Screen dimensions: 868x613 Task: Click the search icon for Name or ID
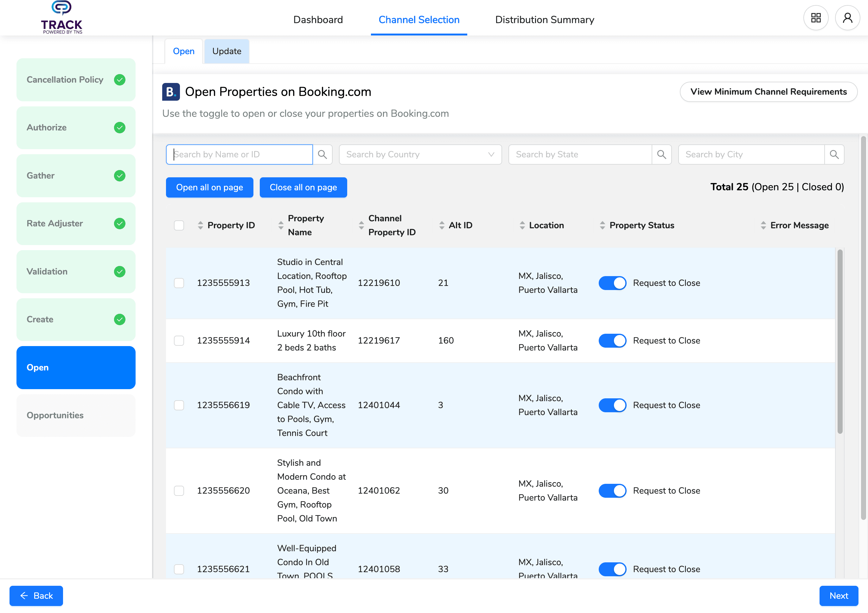(322, 155)
